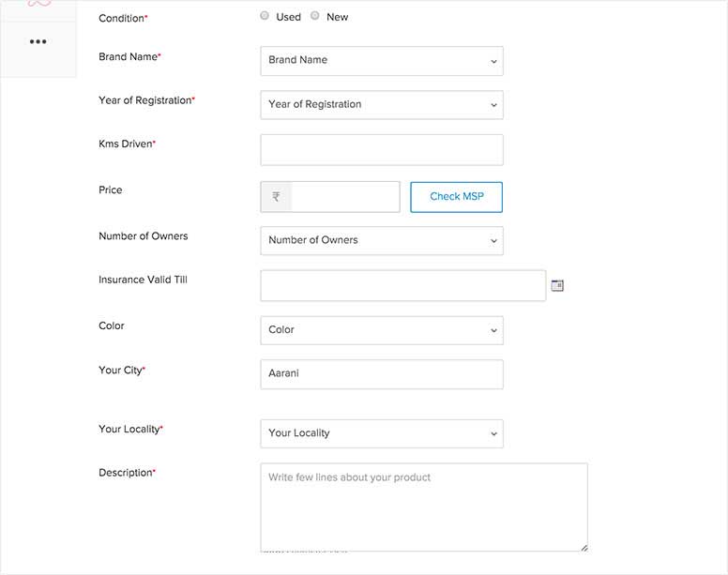
Task: Open the Brand Name dropdown
Action: (x=382, y=61)
